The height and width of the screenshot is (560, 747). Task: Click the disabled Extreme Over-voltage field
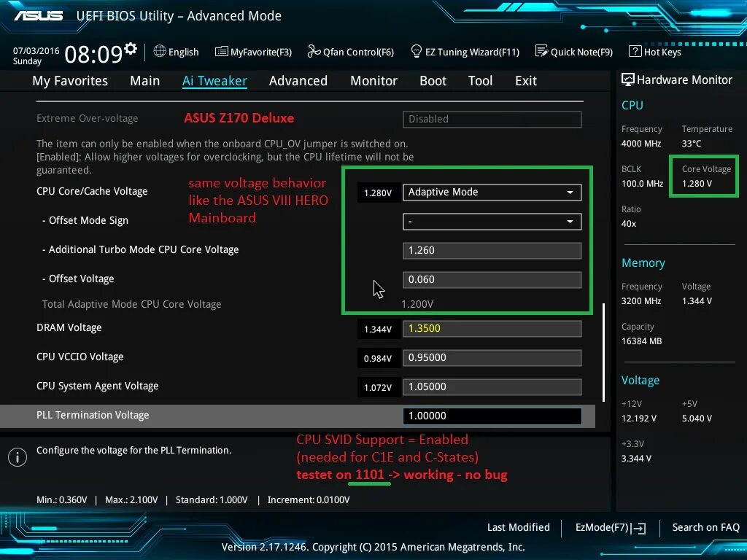tap(492, 119)
